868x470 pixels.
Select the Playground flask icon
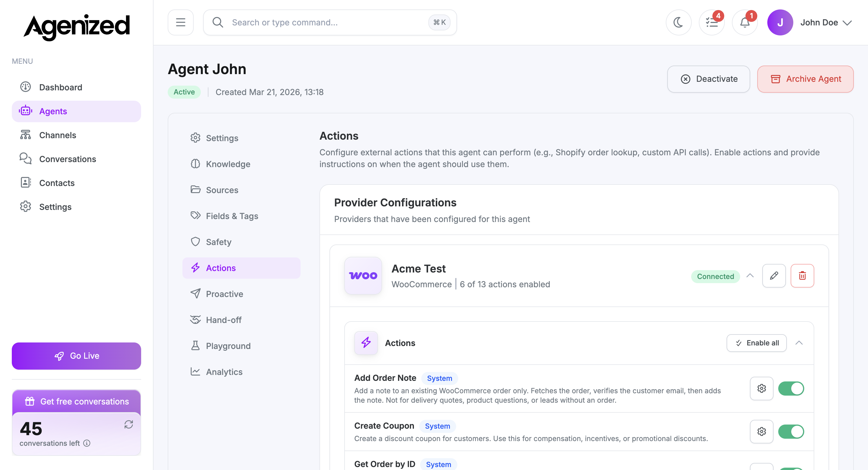tap(195, 346)
